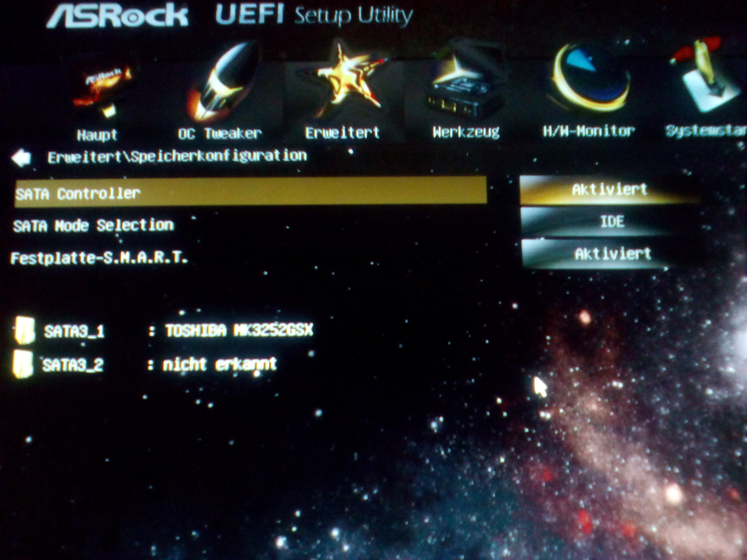Select SATA Mode Selection option
The width and height of the screenshot is (747, 560).
tap(94, 226)
